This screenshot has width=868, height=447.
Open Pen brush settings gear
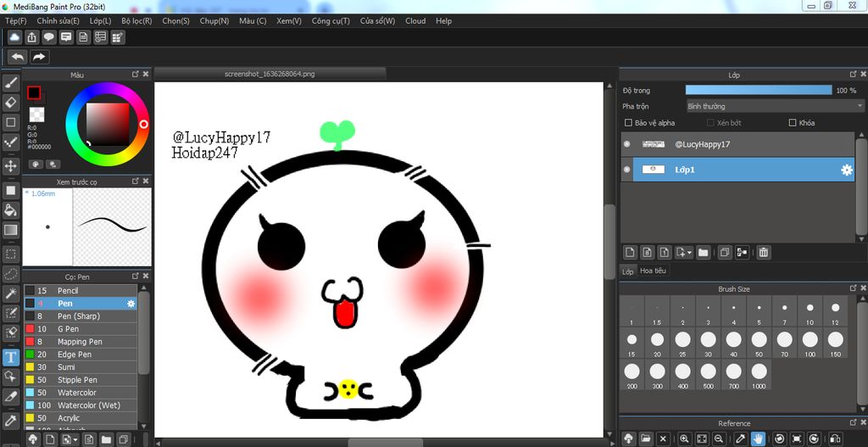131,304
